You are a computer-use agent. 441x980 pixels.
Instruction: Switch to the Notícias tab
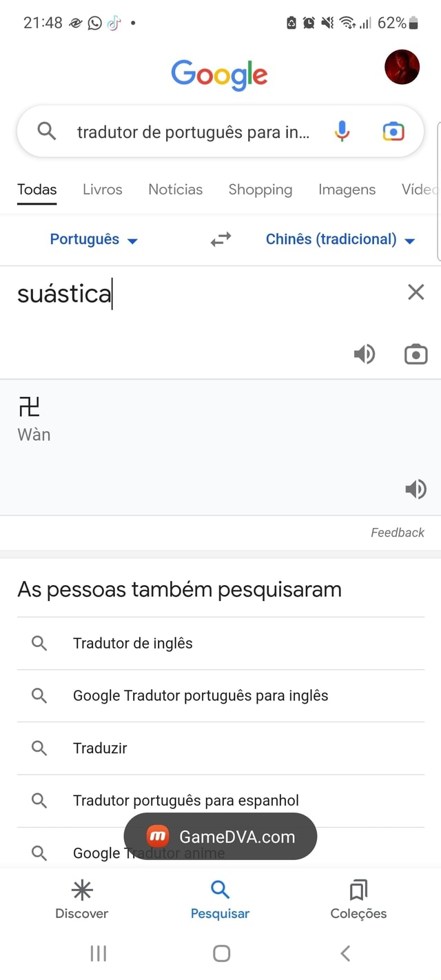175,189
